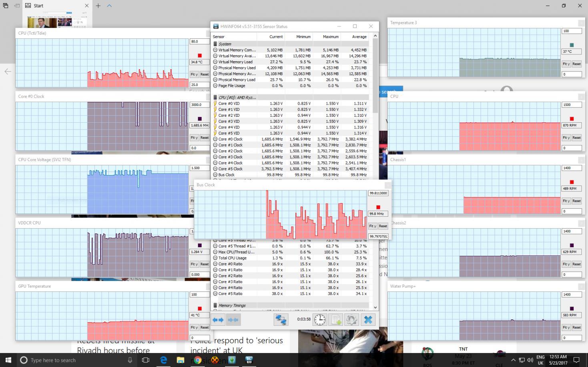Change the teal color swatch in Temperature 3 graph
Screen dimensions: 588x367
click(x=572, y=45)
